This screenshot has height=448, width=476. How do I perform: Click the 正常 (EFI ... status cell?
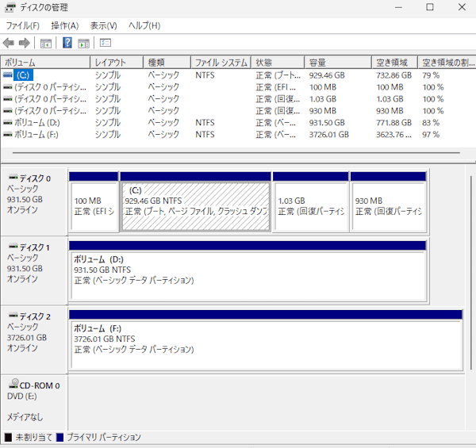pos(275,87)
